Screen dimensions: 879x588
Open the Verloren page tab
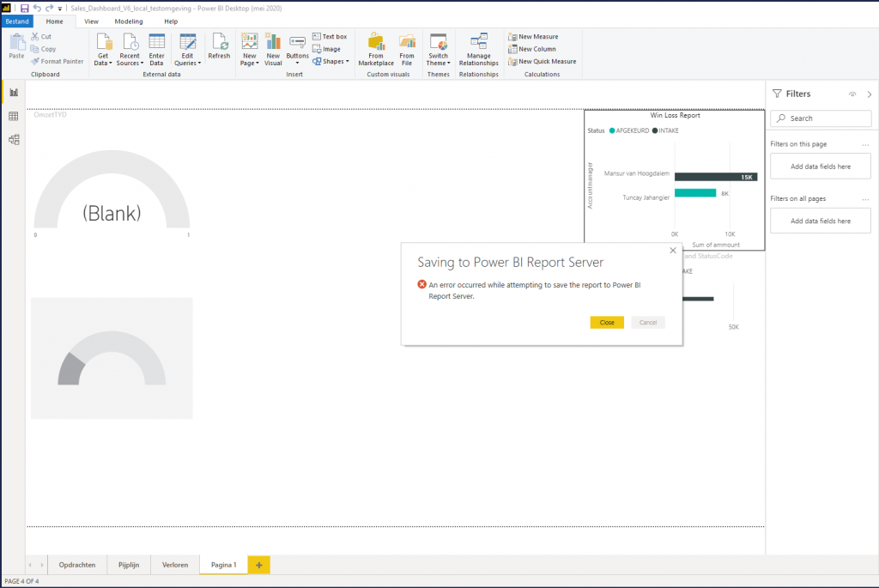click(x=175, y=565)
